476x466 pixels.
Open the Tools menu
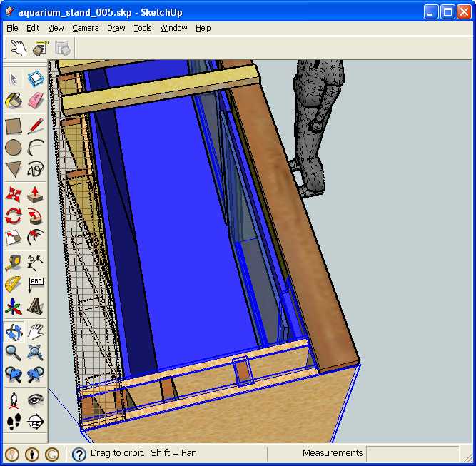click(143, 28)
